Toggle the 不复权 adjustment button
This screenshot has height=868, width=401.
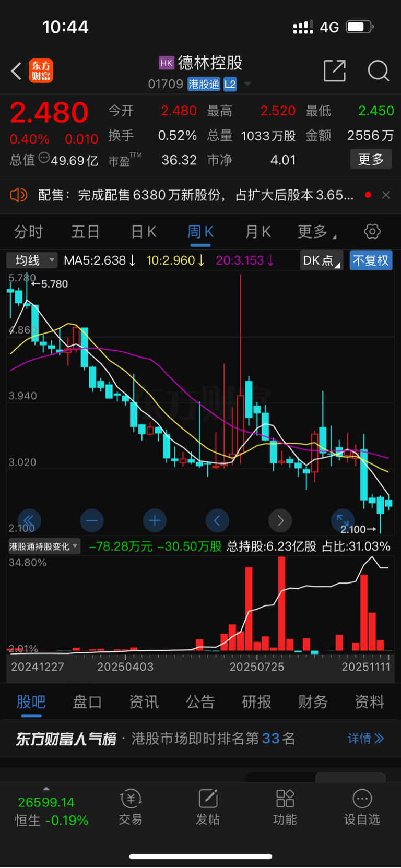(x=371, y=260)
